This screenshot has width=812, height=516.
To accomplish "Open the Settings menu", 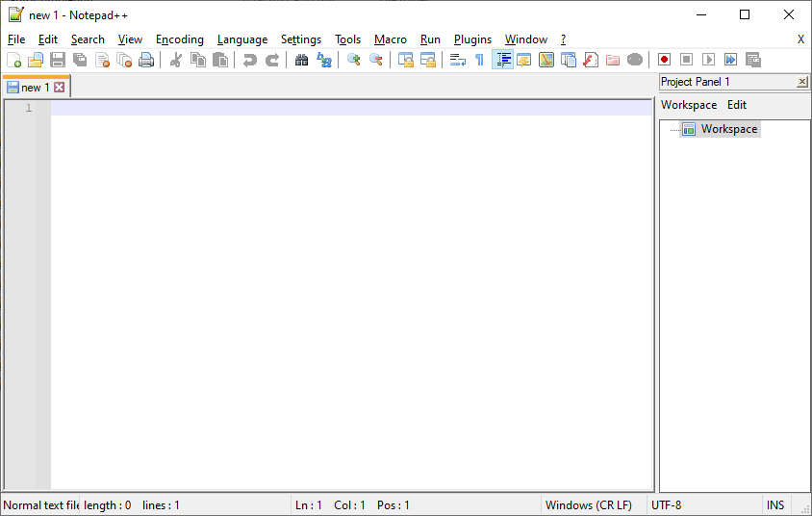I will [301, 39].
